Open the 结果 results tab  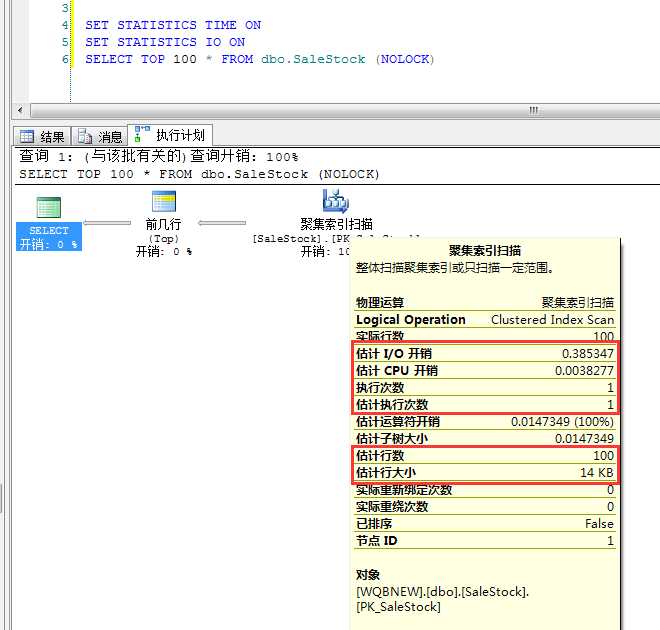(x=42, y=136)
